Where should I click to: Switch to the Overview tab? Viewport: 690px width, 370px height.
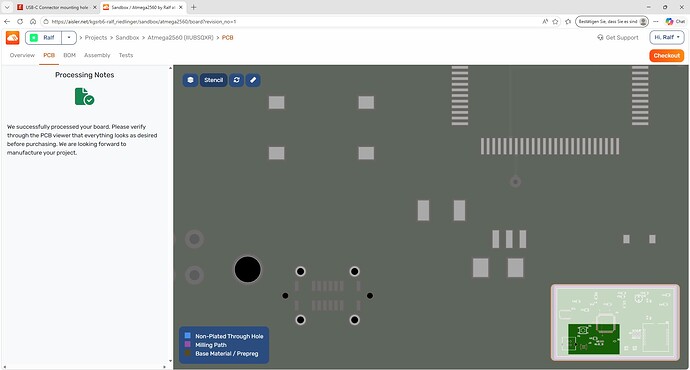pos(22,55)
